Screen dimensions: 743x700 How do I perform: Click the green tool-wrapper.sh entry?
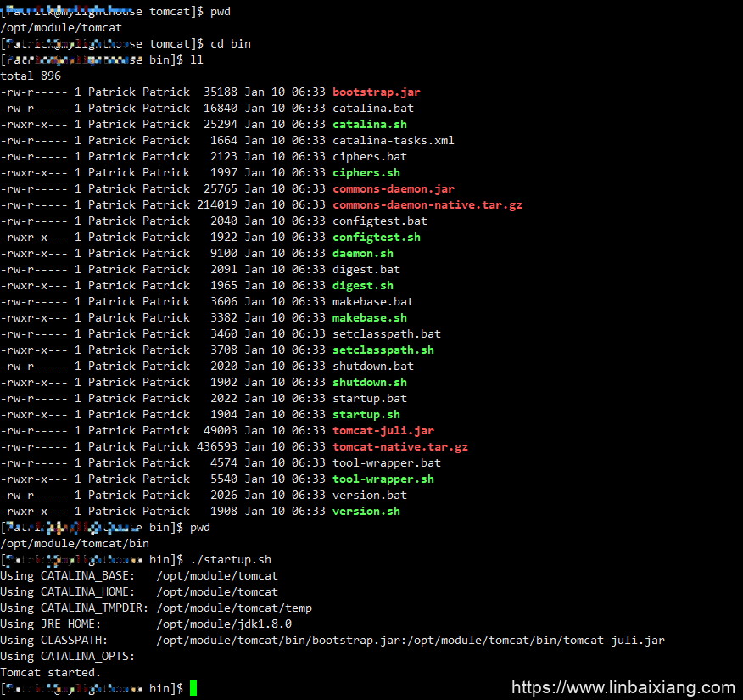(x=383, y=479)
